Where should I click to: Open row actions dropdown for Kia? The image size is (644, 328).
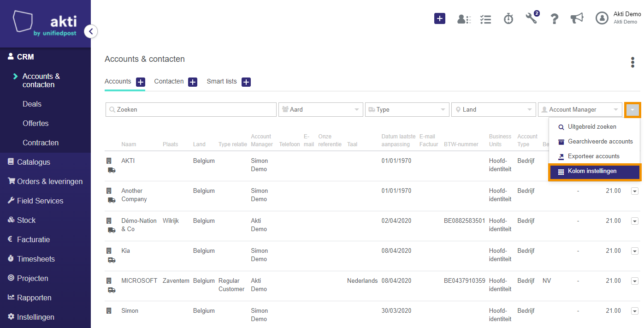tap(634, 251)
